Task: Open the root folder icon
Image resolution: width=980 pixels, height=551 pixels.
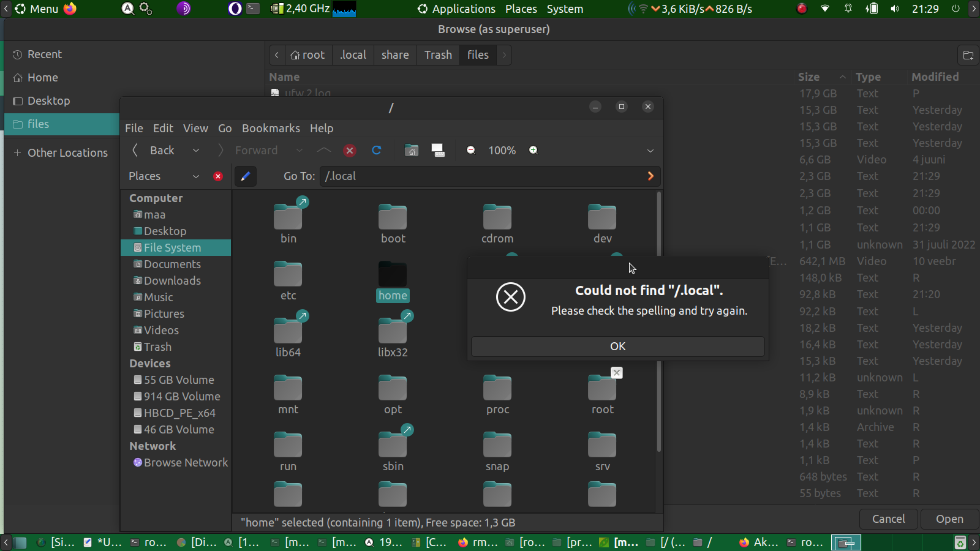Action: pos(602,389)
